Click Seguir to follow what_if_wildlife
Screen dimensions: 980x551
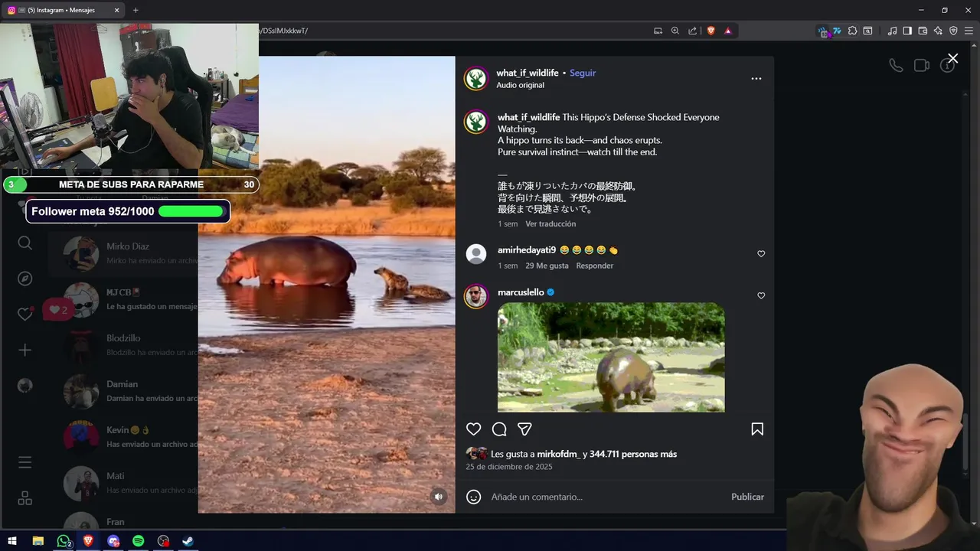tap(583, 73)
